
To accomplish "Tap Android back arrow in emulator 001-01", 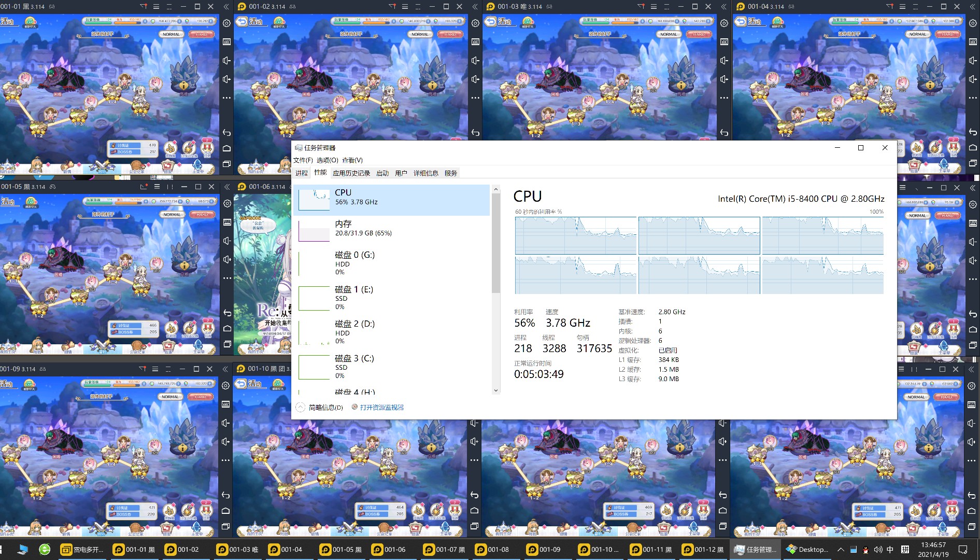I will pos(226,133).
